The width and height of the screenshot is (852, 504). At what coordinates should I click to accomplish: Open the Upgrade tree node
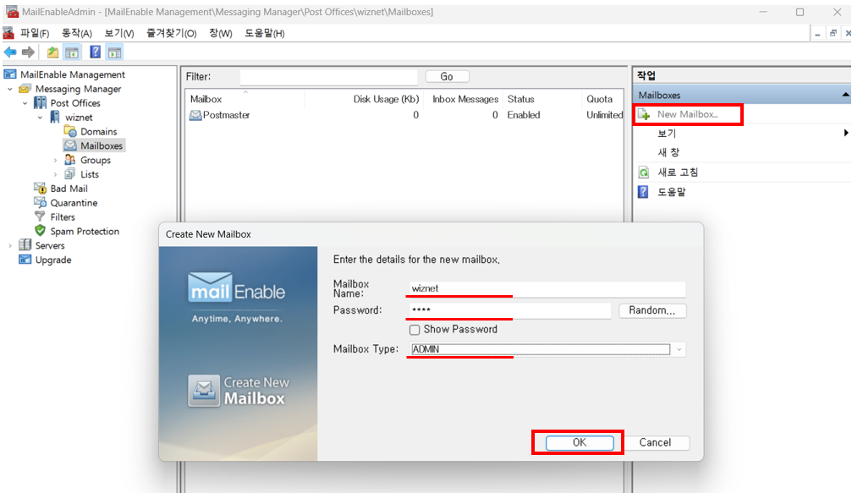[x=52, y=260]
